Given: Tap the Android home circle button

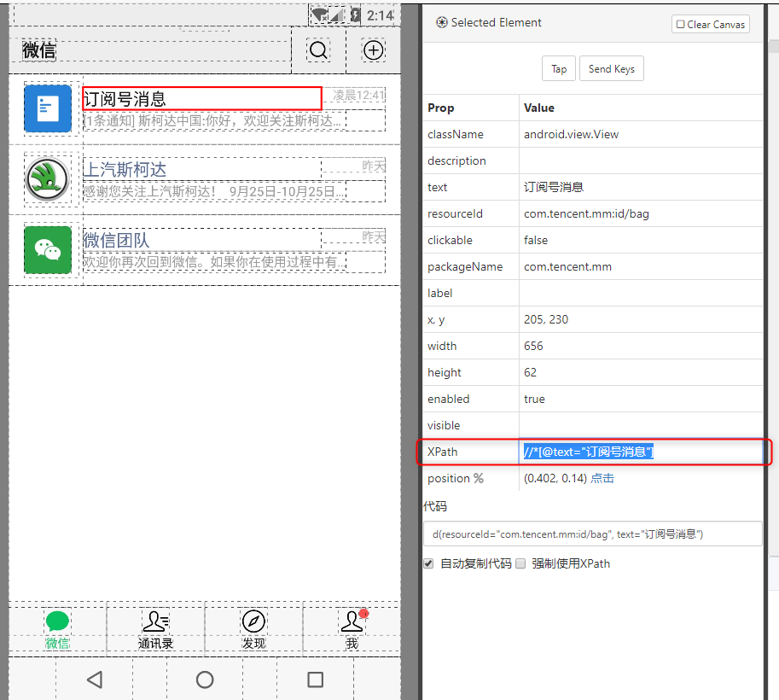Looking at the screenshot, I should click(205, 680).
